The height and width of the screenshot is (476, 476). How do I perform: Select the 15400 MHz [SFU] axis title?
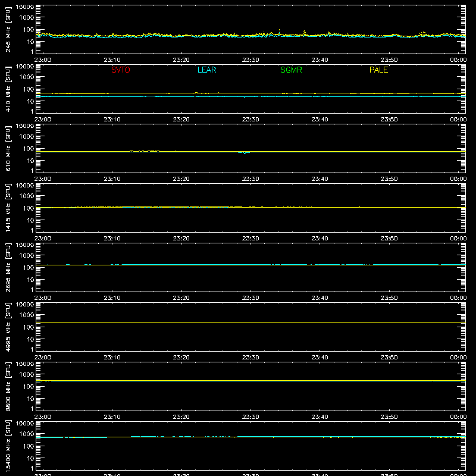(8, 446)
